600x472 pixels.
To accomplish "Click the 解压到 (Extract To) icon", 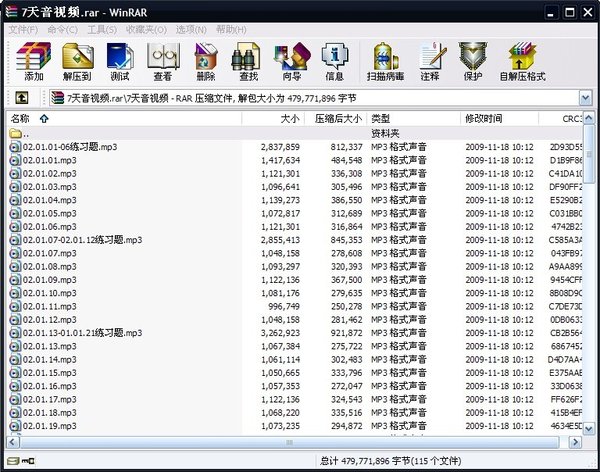I will 78,61.
